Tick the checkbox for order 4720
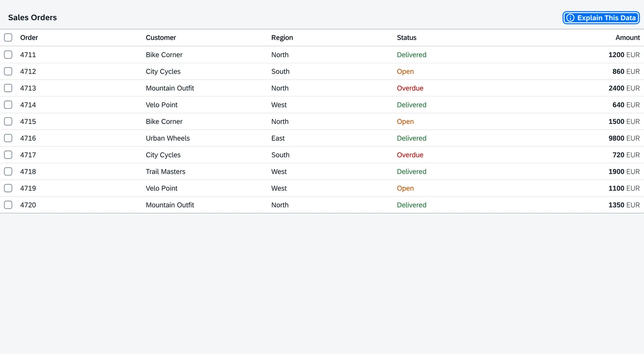 (8, 205)
